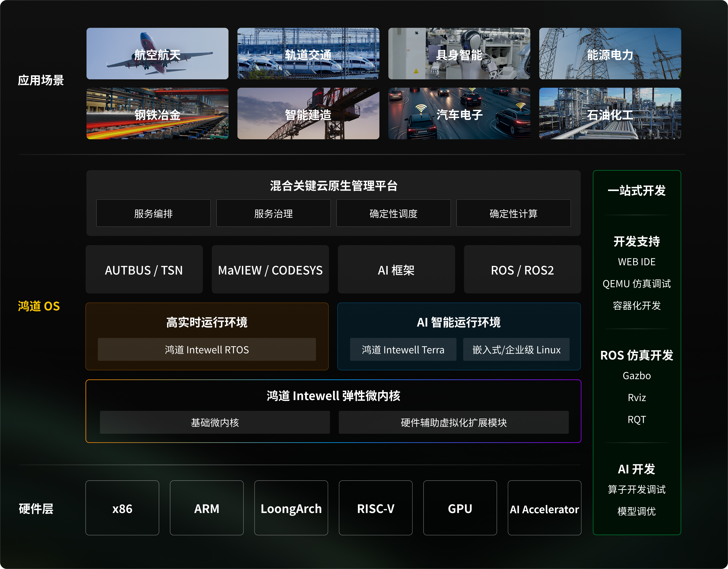Click the ROS / ROS2 block

[x=522, y=270]
